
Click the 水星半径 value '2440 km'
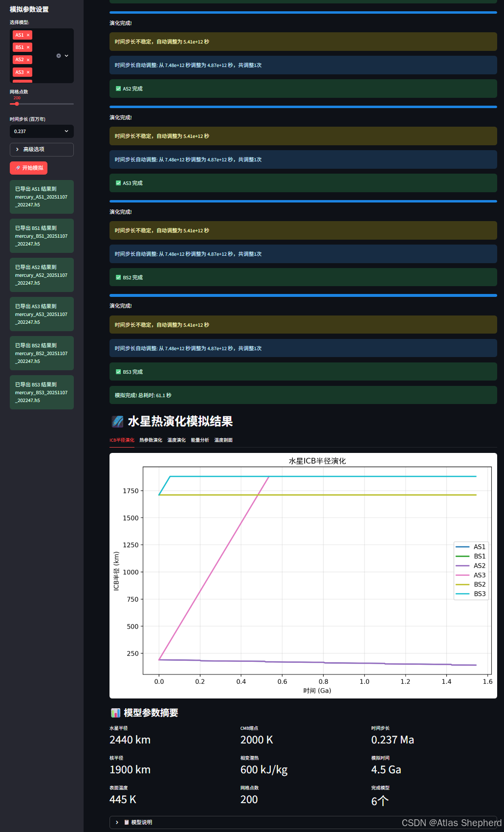coord(130,740)
